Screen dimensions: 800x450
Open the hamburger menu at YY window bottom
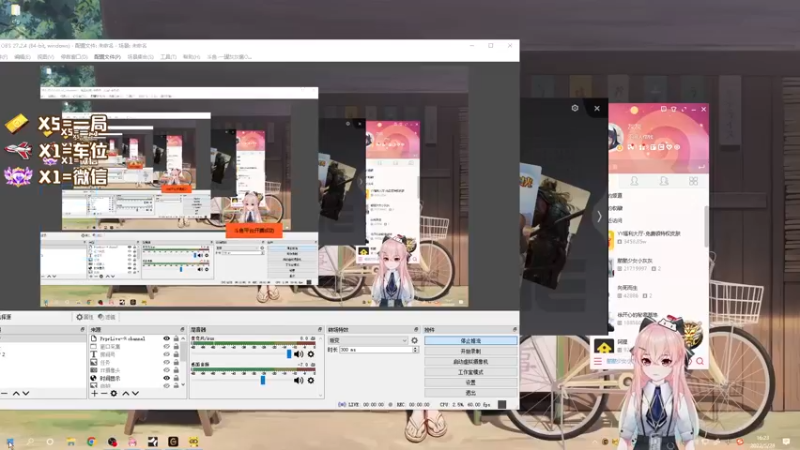coord(598,361)
